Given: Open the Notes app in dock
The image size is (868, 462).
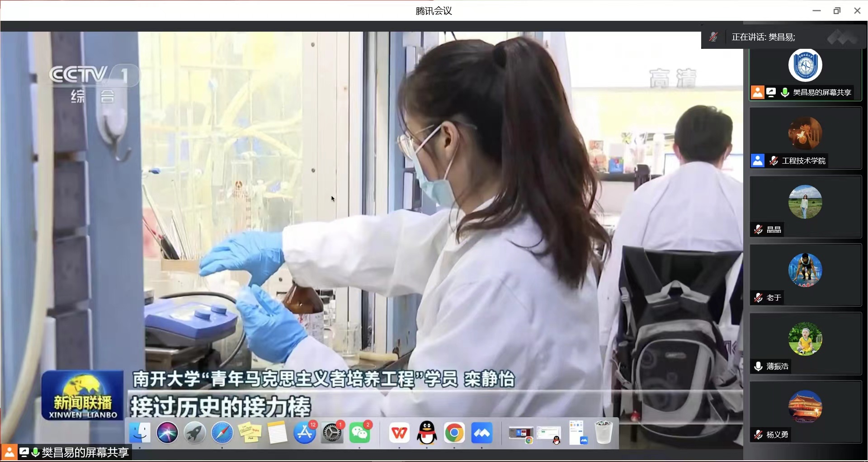Looking at the screenshot, I should 277,434.
